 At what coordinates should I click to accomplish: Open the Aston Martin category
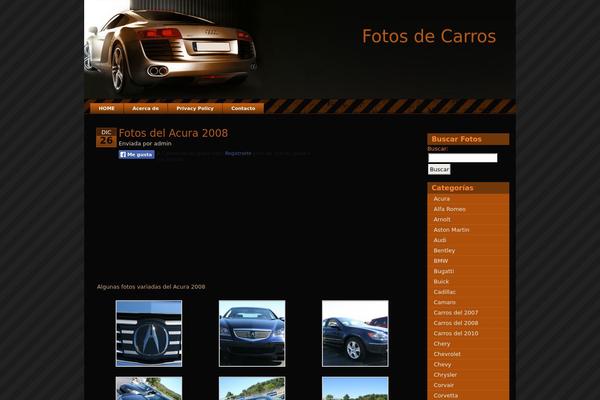451,230
